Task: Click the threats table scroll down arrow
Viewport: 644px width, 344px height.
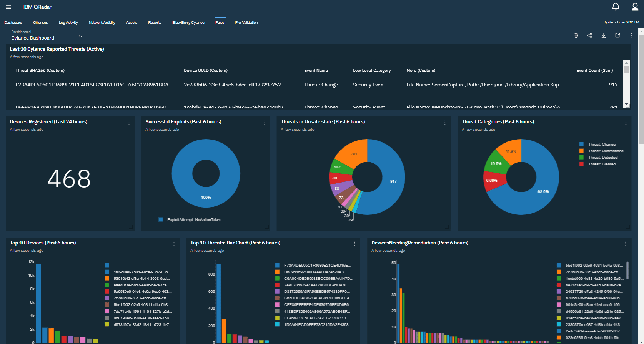Action: pos(627,104)
